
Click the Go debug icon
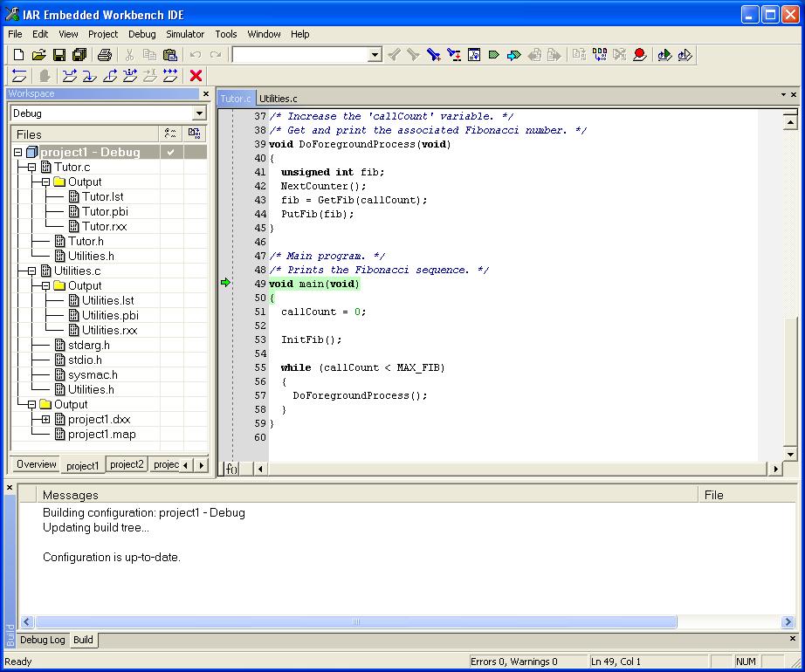pos(170,76)
